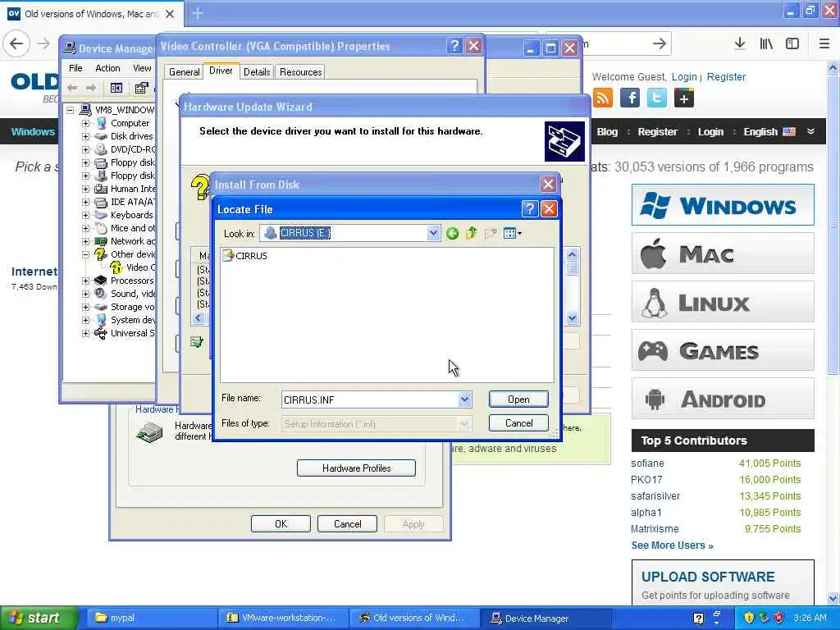Viewport: 840px width, 630px height.
Task: Open the Android category banner
Action: point(723,399)
